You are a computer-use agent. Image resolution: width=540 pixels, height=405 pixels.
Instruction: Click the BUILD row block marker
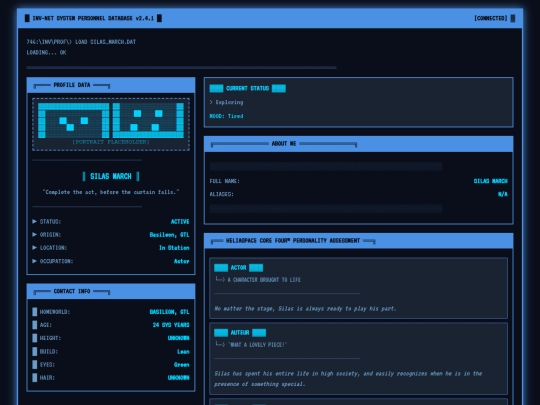35,351
